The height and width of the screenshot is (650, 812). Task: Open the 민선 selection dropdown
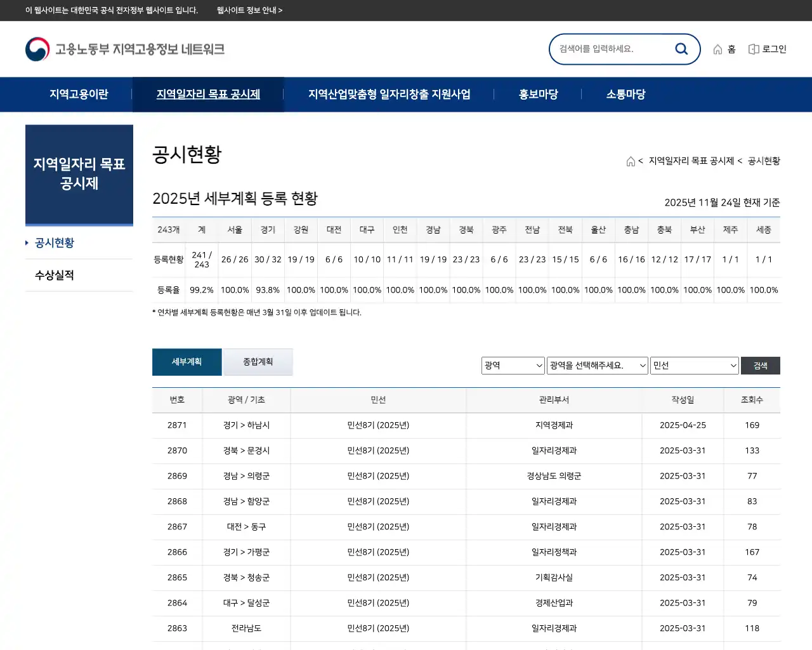click(x=694, y=365)
